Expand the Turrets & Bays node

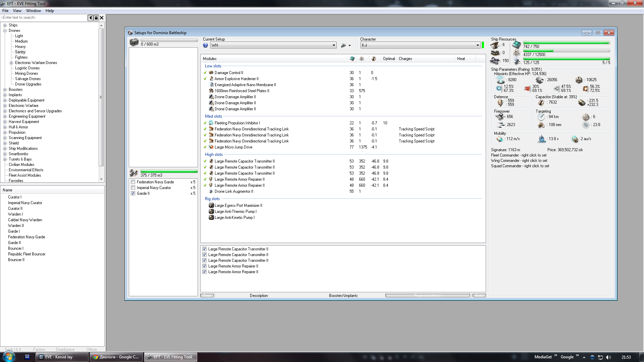pyautogui.click(x=5, y=159)
